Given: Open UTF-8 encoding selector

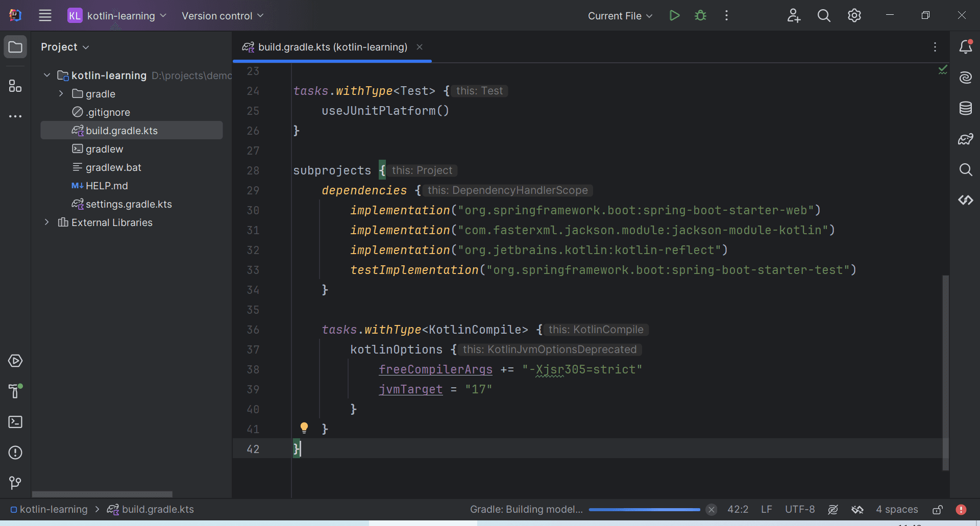Looking at the screenshot, I should [x=800, y=509].
